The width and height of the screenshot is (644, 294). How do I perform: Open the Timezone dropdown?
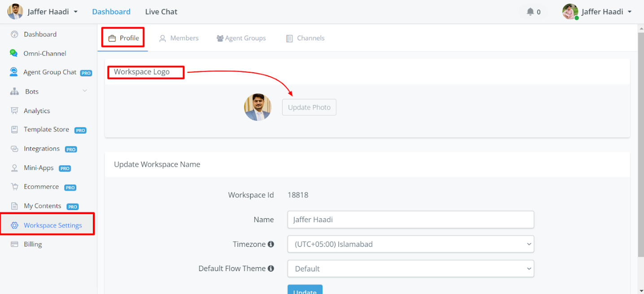(x=410, y=244)
